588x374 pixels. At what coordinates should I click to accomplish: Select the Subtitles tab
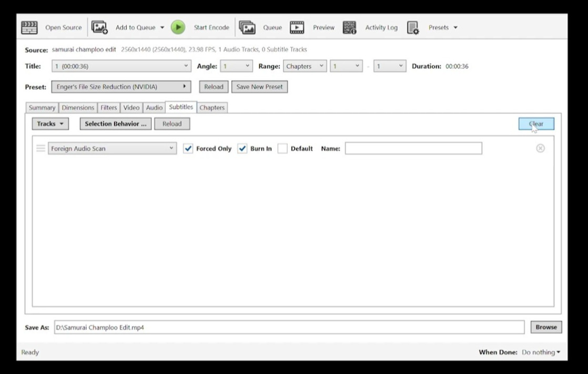(x=181, y=107)
